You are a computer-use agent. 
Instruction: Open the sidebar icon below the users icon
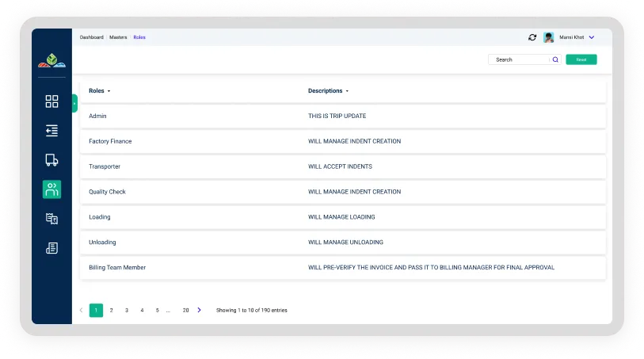tap(51, 219)
